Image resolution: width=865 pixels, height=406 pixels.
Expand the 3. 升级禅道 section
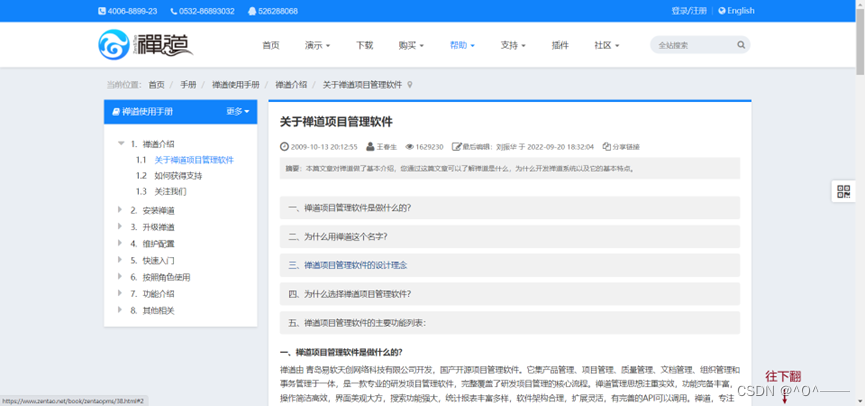pyautogui.click(x=120, y=226)
